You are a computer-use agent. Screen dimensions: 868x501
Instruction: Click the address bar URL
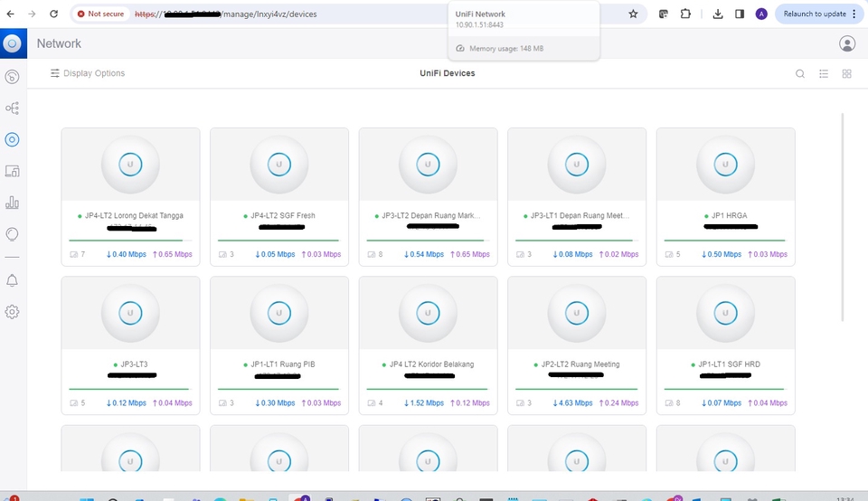tap(226, 14)
